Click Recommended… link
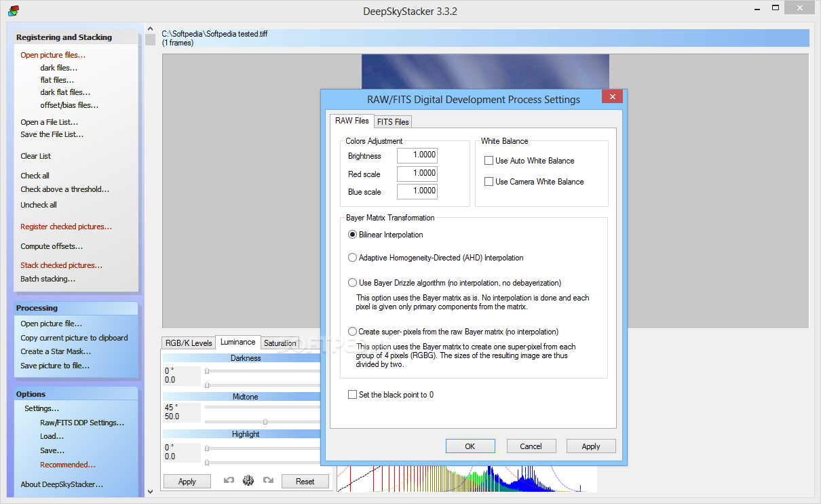Image resolution: width=821 pixels, height=504 pixels. [68, 465]
